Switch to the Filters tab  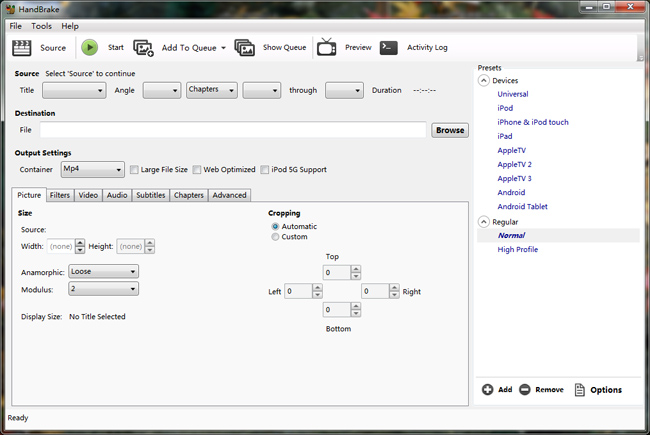[60, 195]
